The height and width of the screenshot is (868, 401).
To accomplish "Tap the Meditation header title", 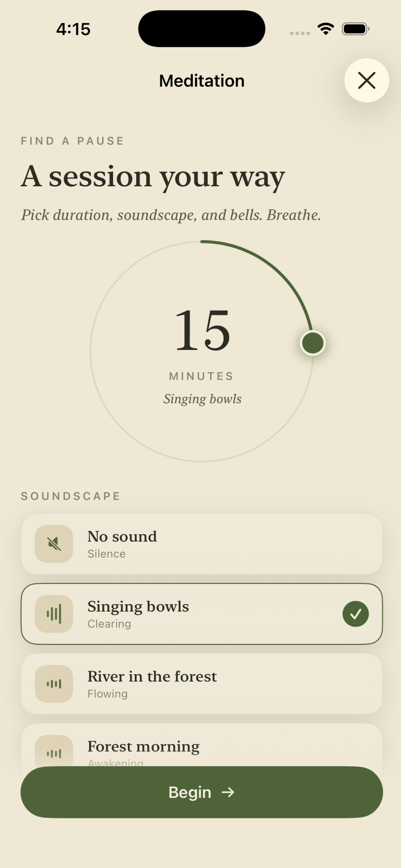I will 202,81.
